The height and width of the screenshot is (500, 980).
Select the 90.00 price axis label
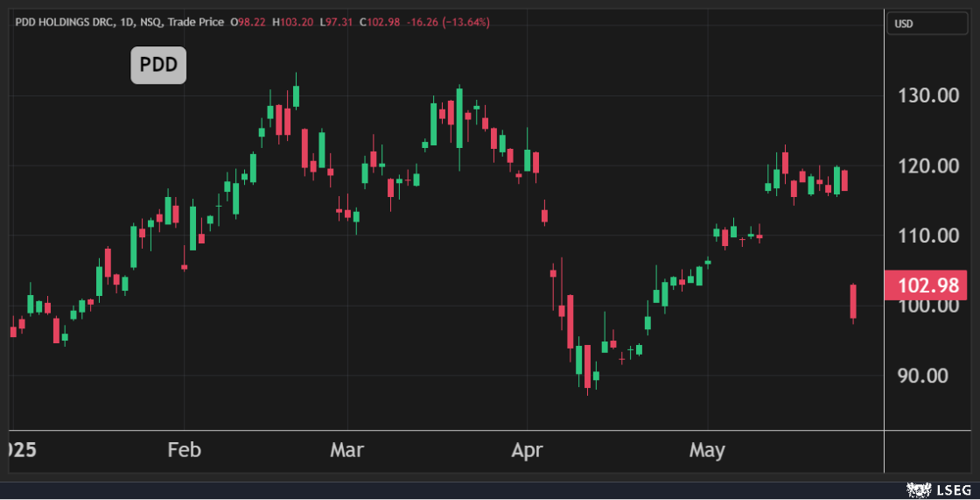point(922,376)
